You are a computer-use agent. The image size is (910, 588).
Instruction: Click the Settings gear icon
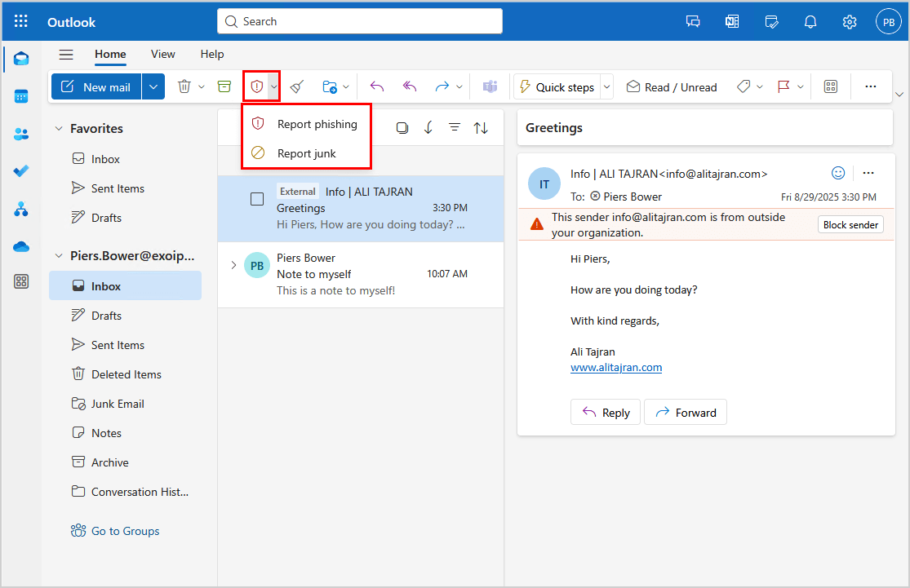click(x=850, y=22)
